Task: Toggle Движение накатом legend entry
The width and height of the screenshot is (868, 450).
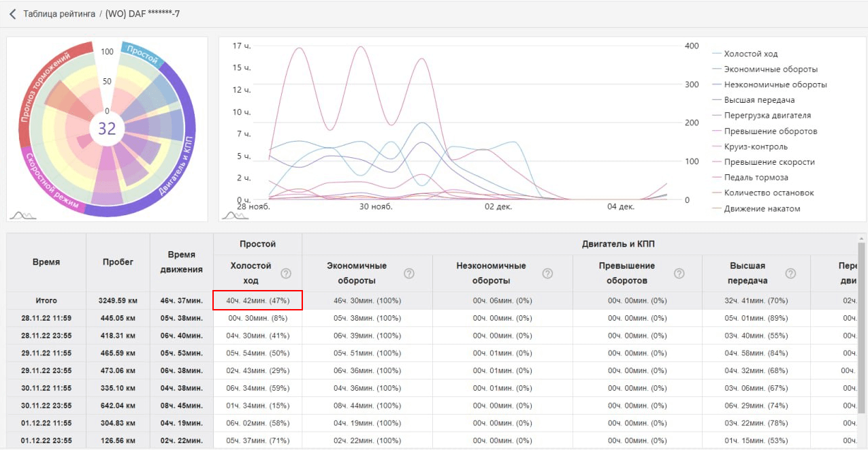Action: click(762, 208)
